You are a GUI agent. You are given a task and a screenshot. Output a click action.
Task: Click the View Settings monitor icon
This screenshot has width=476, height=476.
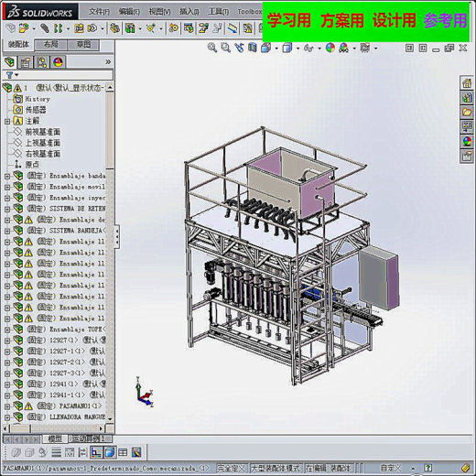[365, 48]
